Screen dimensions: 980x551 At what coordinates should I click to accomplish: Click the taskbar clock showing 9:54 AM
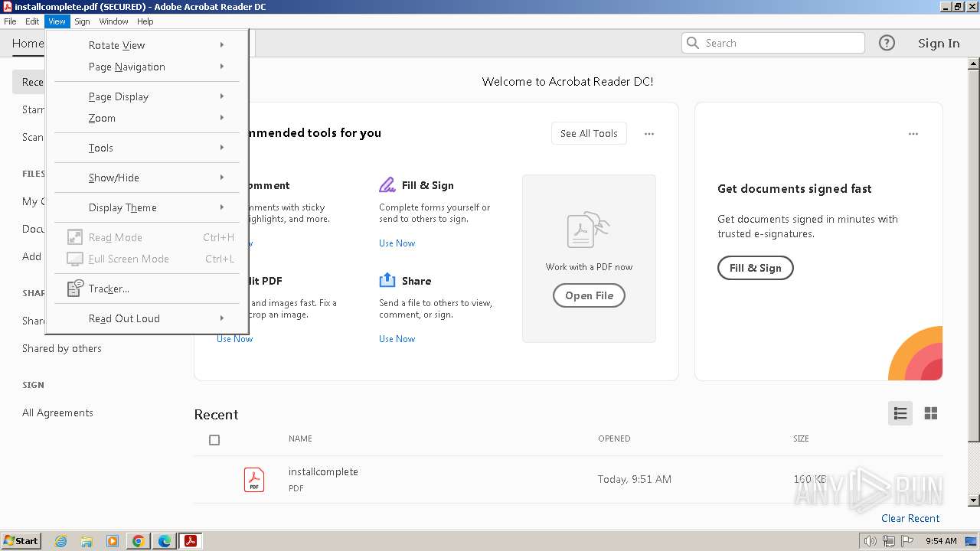coord(941,541)
